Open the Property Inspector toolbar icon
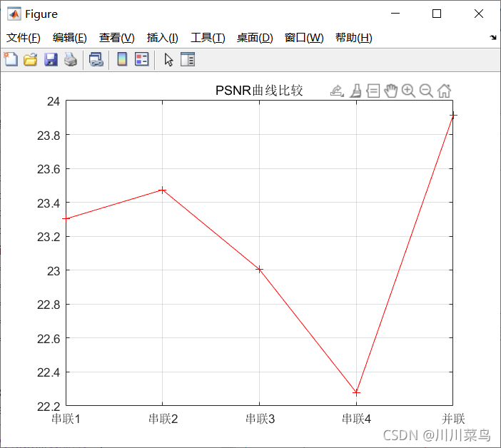Screen dimensions: 501x448 click(x=188, y=59)
